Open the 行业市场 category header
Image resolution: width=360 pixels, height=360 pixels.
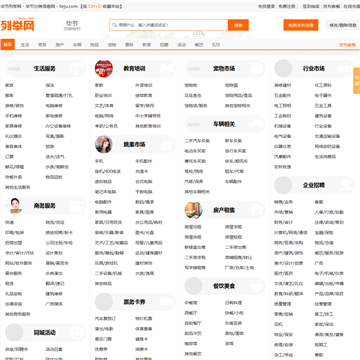[x=314, y=68]
